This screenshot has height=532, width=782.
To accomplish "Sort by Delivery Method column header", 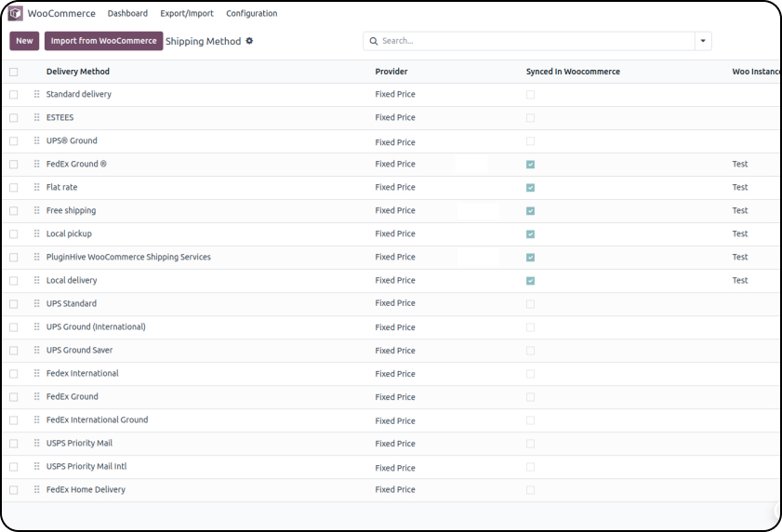I will (78, 72).
